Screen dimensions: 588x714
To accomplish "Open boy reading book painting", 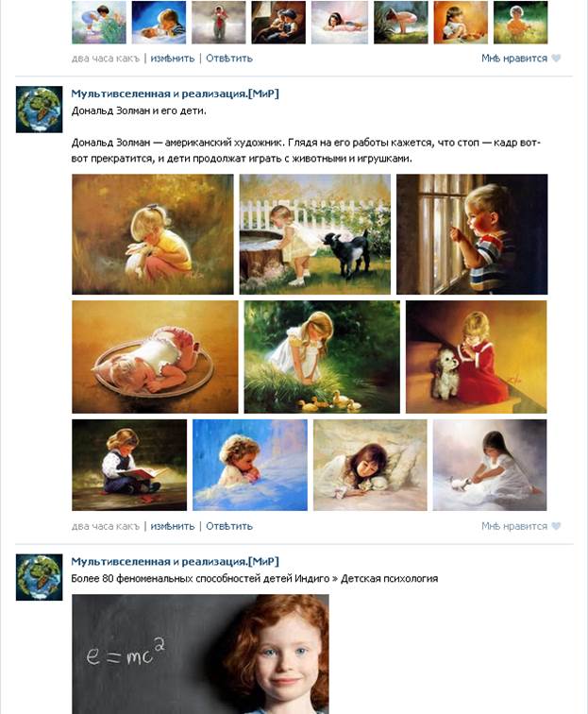I will coord(129,465).
